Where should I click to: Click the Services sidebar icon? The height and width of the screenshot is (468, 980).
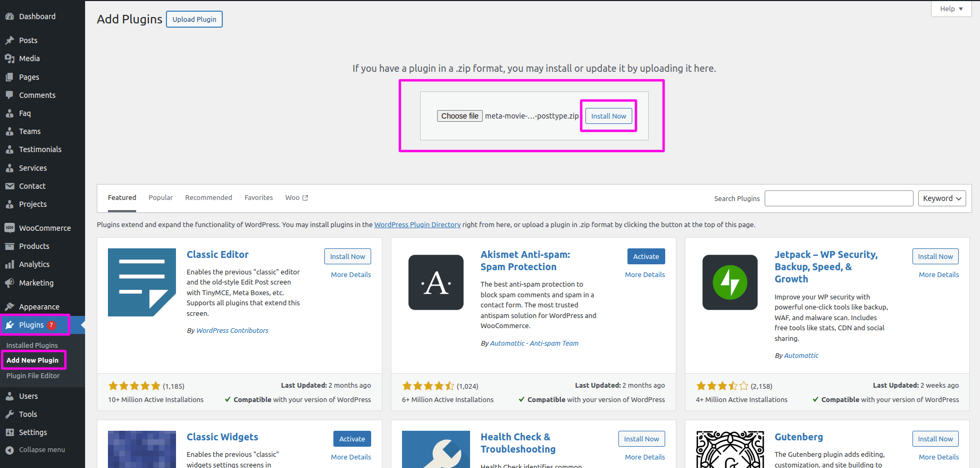(x=10, y=168)
